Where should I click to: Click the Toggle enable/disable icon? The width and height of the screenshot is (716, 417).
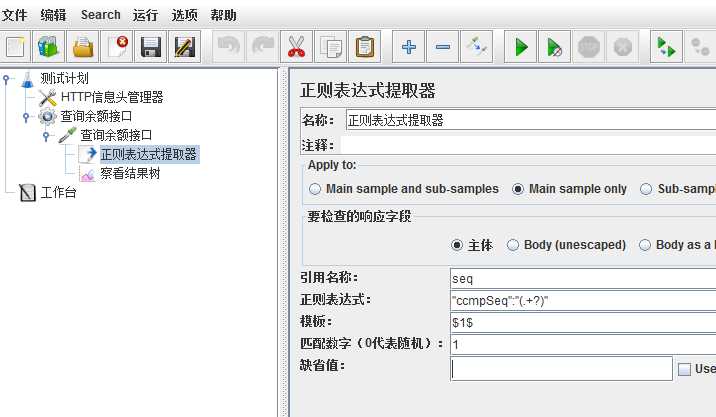477,47
